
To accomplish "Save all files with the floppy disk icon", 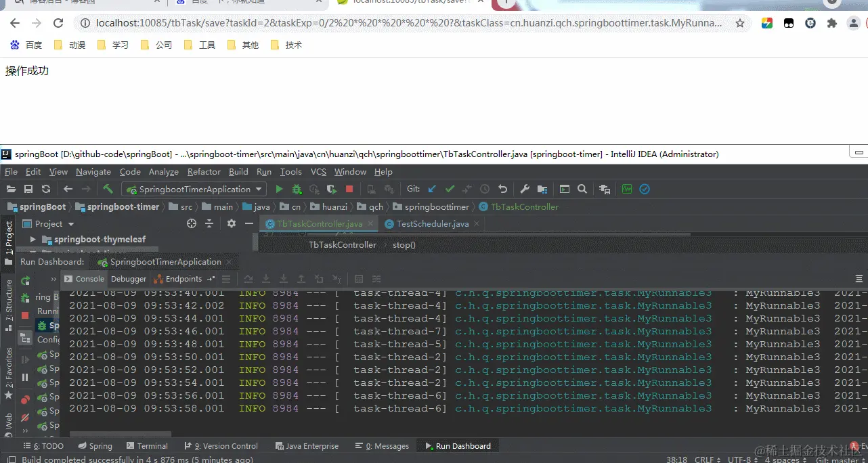I will tap(28, 190).
